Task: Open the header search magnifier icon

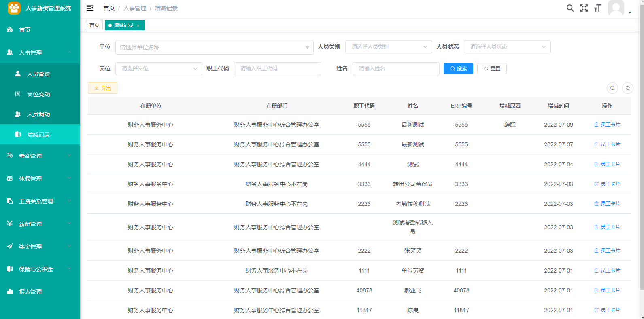Action: point(570,8)
